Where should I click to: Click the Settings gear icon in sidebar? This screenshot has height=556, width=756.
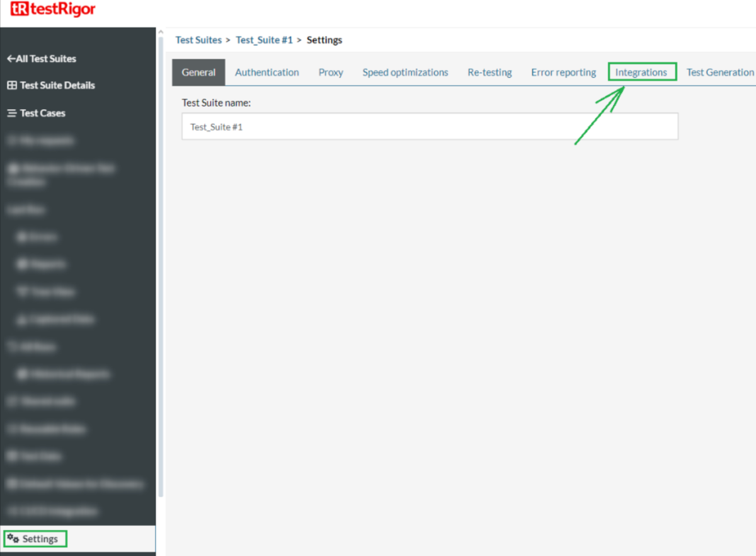13,539
